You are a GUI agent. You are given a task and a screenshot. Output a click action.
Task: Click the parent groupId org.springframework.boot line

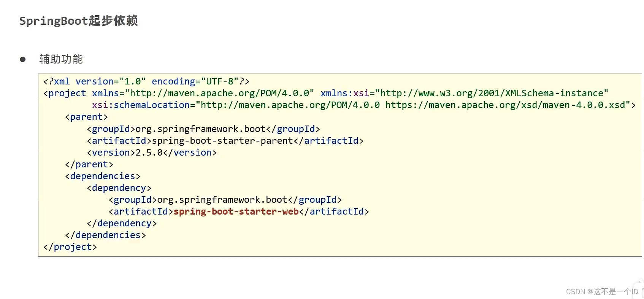(203, 129)
